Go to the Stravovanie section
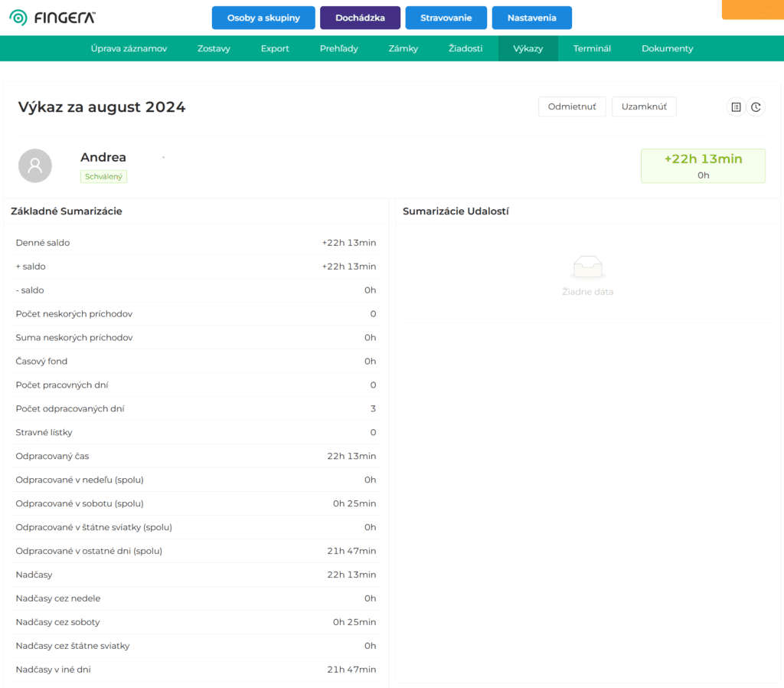This screenshot has height=688, width=784. 446,18
